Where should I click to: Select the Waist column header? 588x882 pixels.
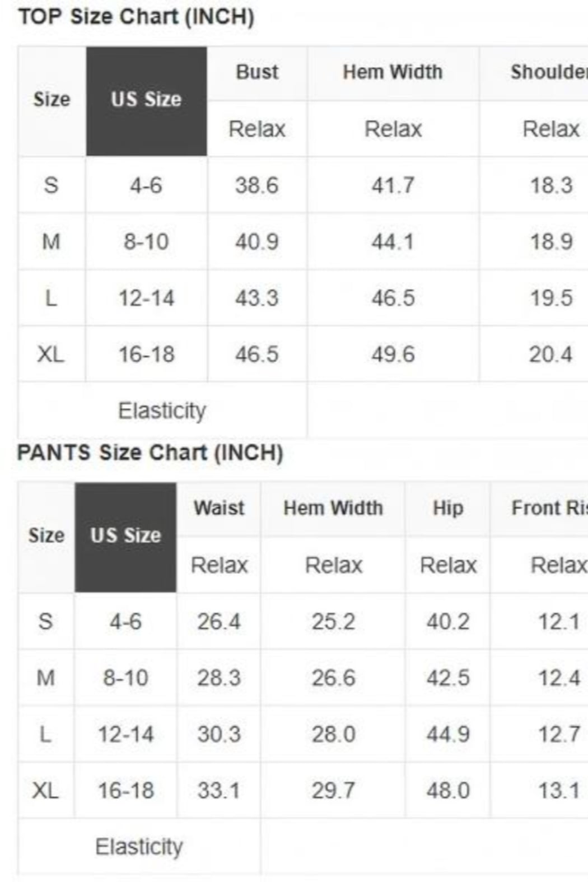coord(219,508)
